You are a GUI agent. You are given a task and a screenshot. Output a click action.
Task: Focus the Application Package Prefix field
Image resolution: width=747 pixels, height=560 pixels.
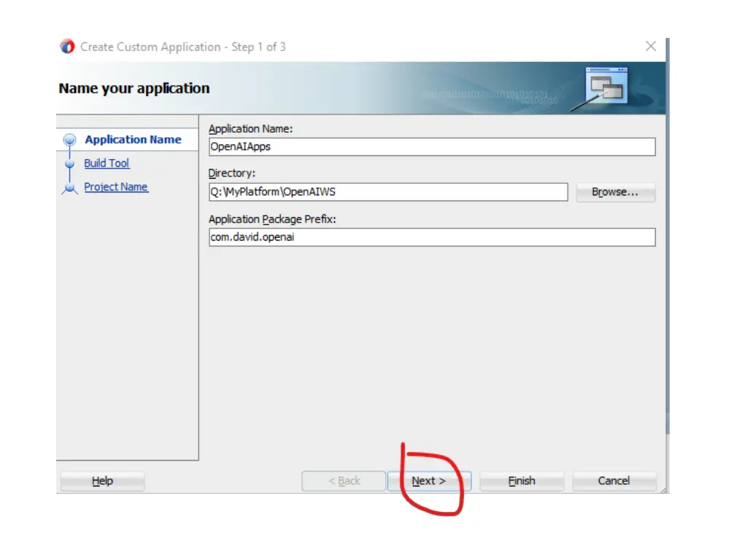click(432, 237)
